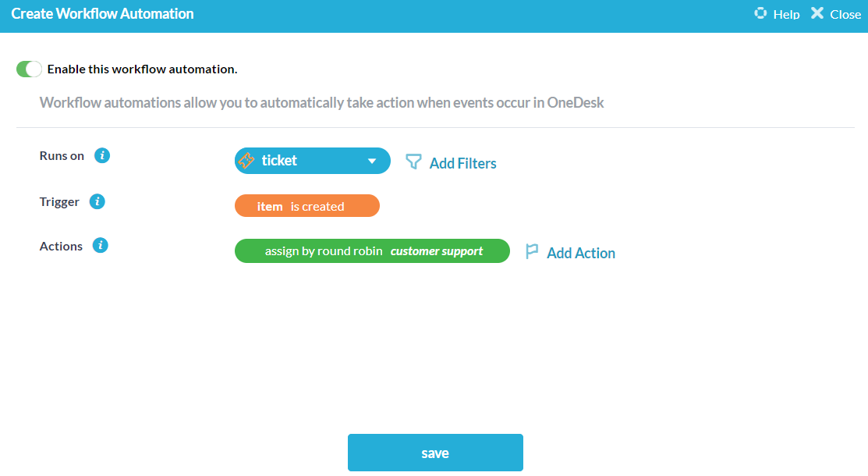The image size is (868, 476).
Task: Click the info icon beside Actions
Action: coord(101,246)
